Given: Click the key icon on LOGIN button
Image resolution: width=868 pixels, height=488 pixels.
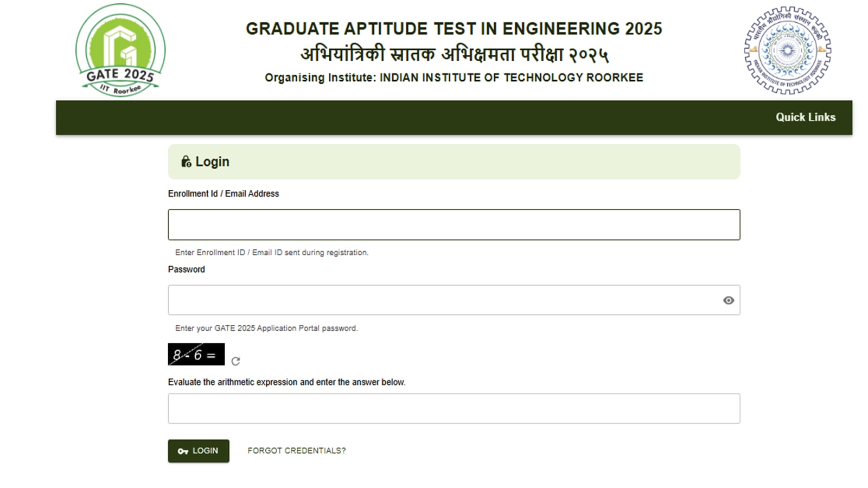Looking at the screenshot, I should [x=183, y=451].
